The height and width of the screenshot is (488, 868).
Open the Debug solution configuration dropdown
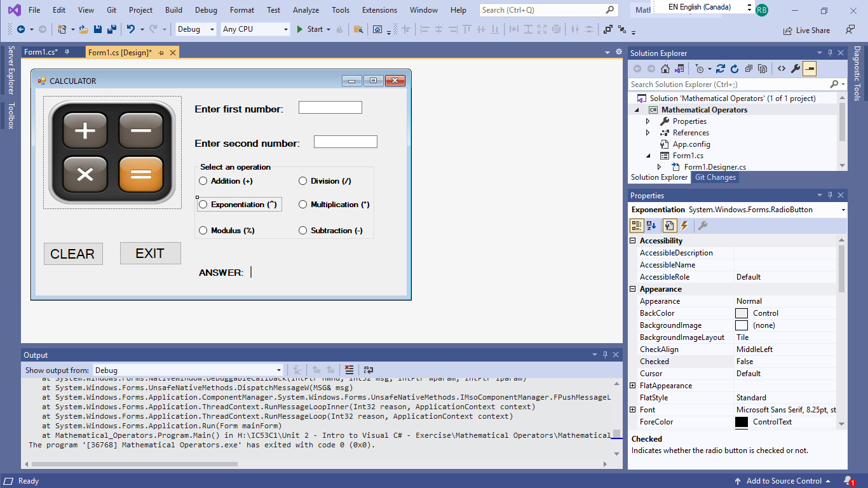coord(196,29)
